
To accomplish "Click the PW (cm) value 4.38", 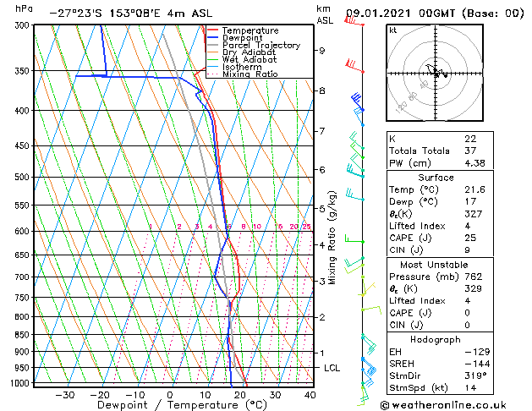I will pyautogui.click(x=474, y=163).
